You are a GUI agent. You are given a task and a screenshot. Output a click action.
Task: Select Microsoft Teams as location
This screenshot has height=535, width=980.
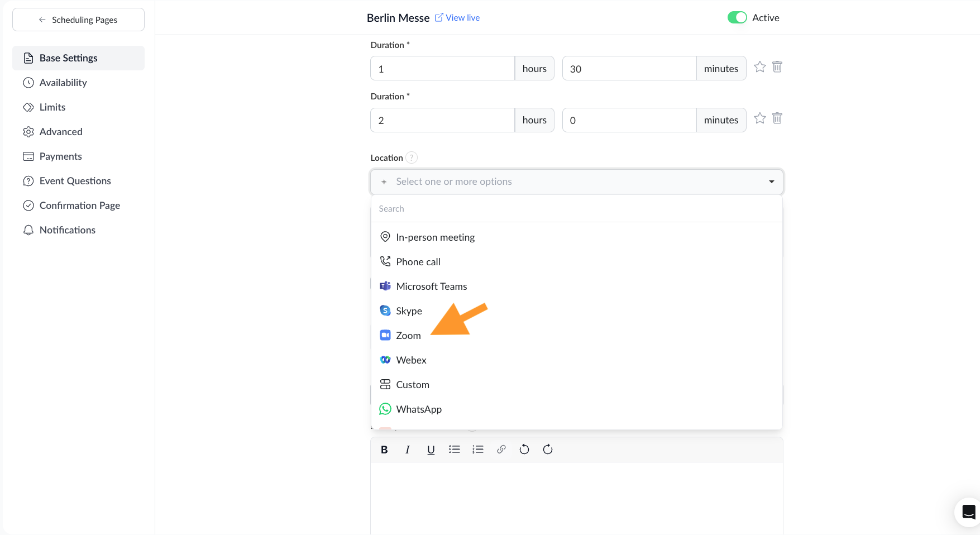[x=576, y=286]
